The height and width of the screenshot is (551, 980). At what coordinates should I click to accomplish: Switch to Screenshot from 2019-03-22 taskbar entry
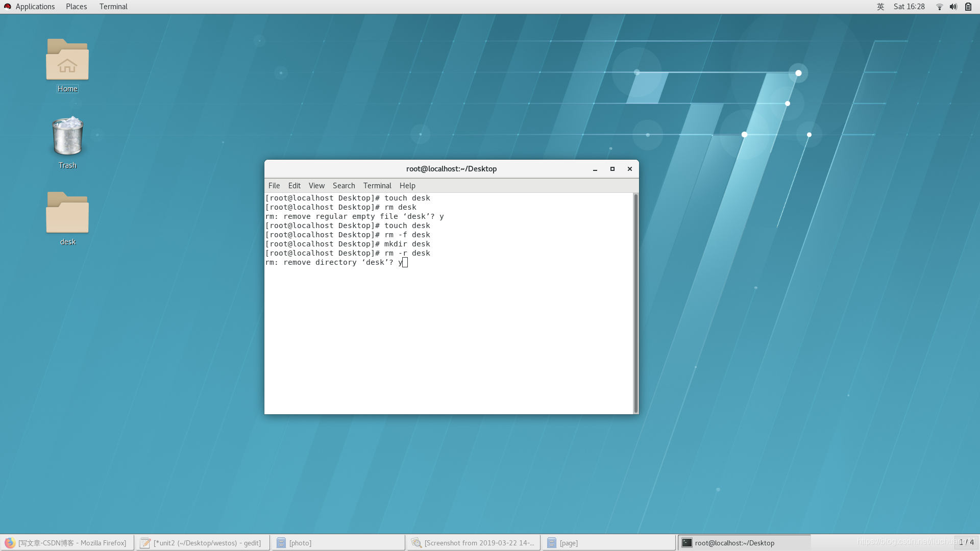(474, 543)
